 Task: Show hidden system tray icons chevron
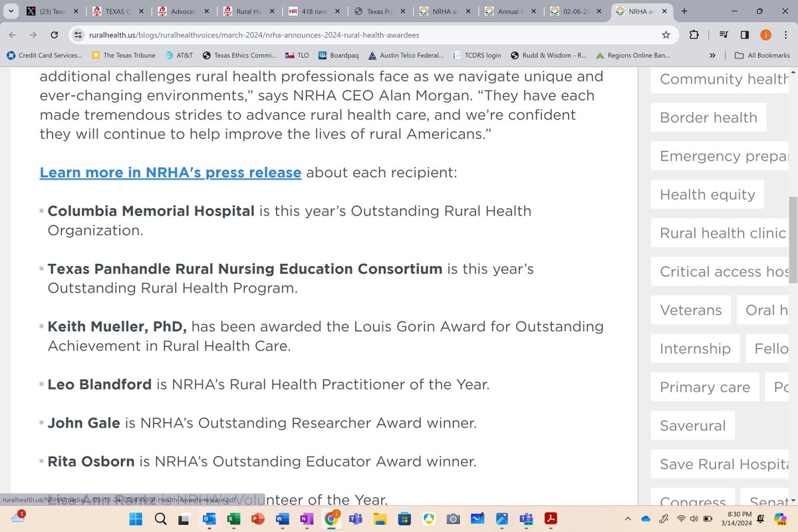coord(628,519)
